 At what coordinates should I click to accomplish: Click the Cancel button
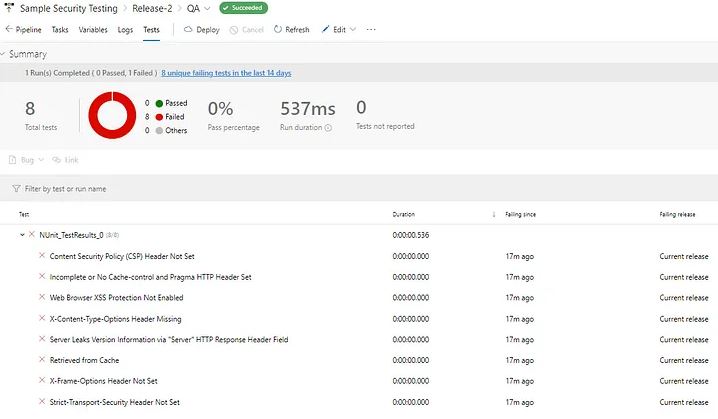coord(247,30)
